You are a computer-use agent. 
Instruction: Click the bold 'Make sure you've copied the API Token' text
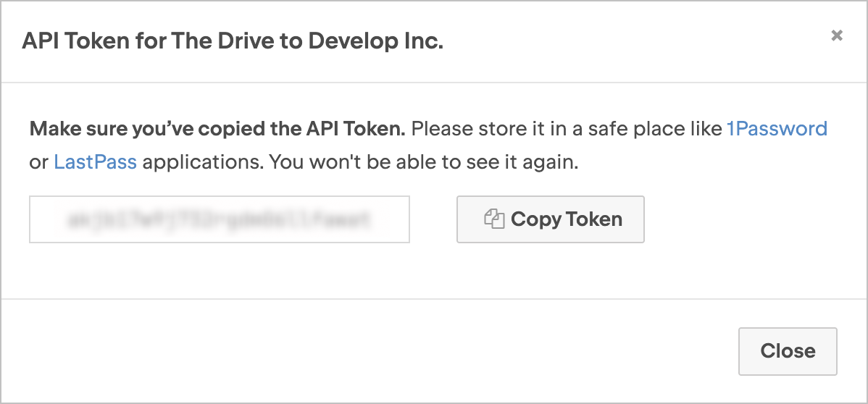[x=217, y=129]
